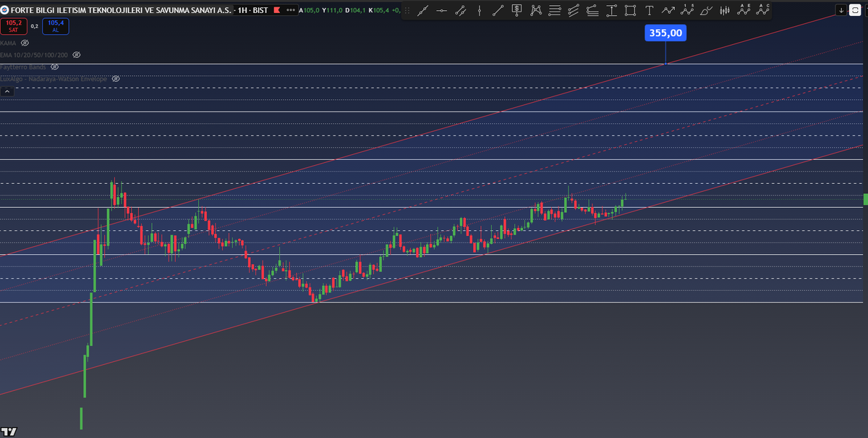The height and width of the screenshot is (438, 868).
Task: Click the drawing toolbar drag handle
Action: pos(407,10)
